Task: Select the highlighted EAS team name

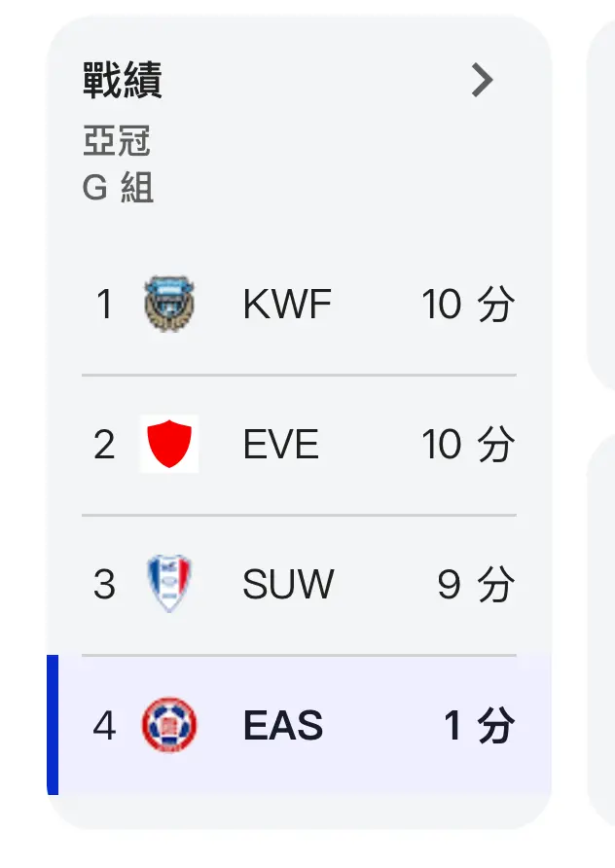Action: [283, 725]
